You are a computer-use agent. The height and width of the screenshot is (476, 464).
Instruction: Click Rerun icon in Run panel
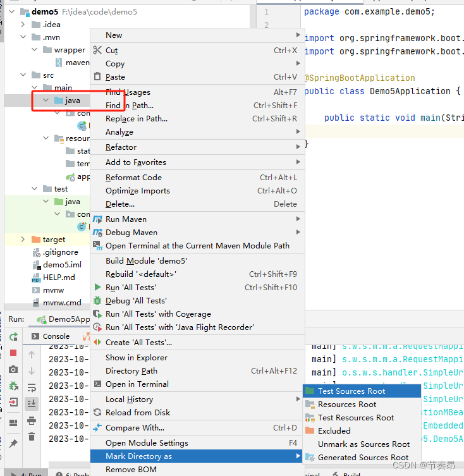click(x=13, y=337)
